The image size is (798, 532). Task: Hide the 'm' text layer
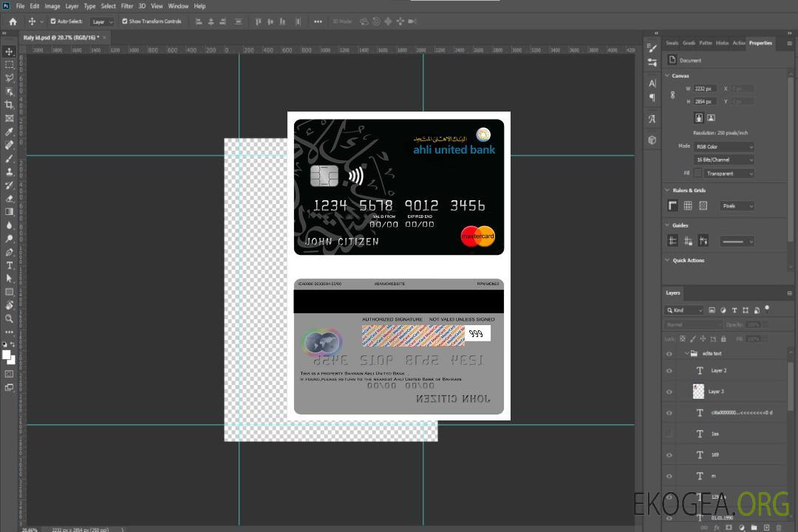[x=669, y=476]
